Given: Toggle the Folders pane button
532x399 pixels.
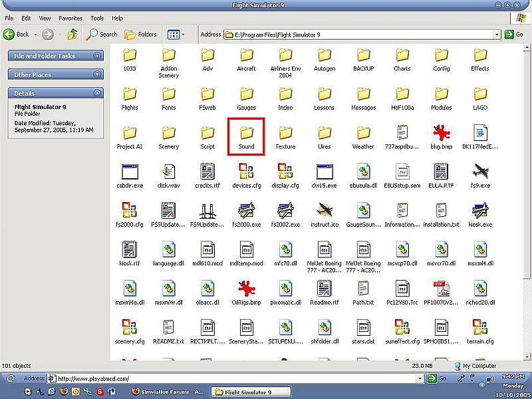Looking at the screenshot, I should [x=140, y=34].
